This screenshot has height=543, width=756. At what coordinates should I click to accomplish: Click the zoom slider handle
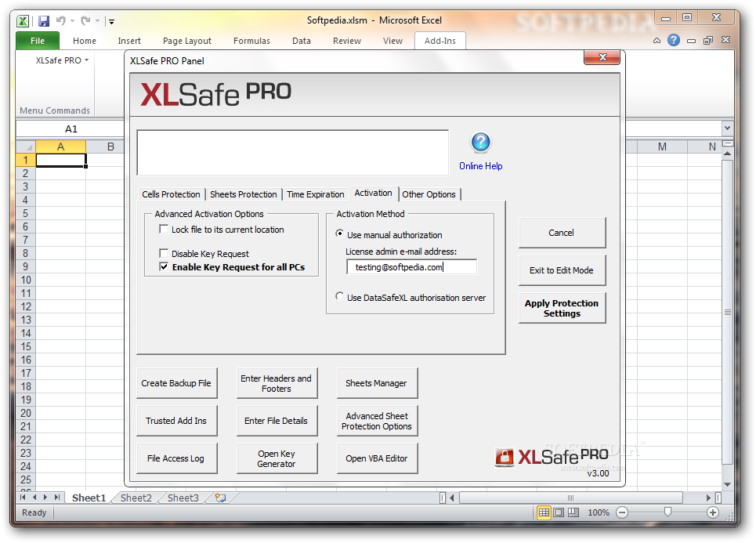tap(667, 512)
